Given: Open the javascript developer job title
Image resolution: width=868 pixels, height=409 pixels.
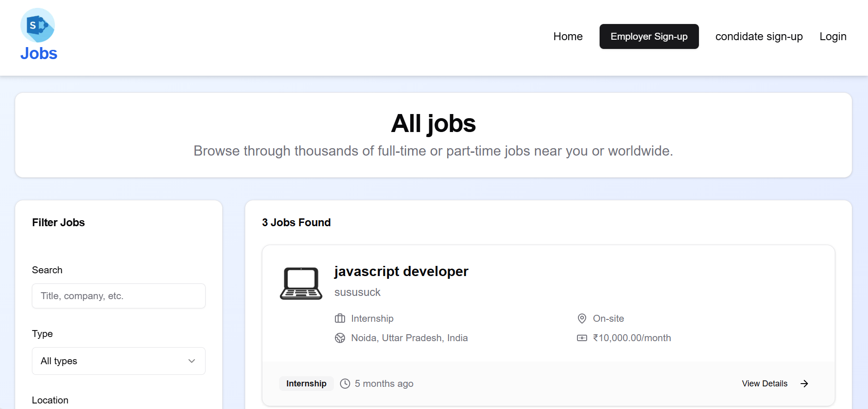Looking at the screenshot, I should [x=401, y=271].
